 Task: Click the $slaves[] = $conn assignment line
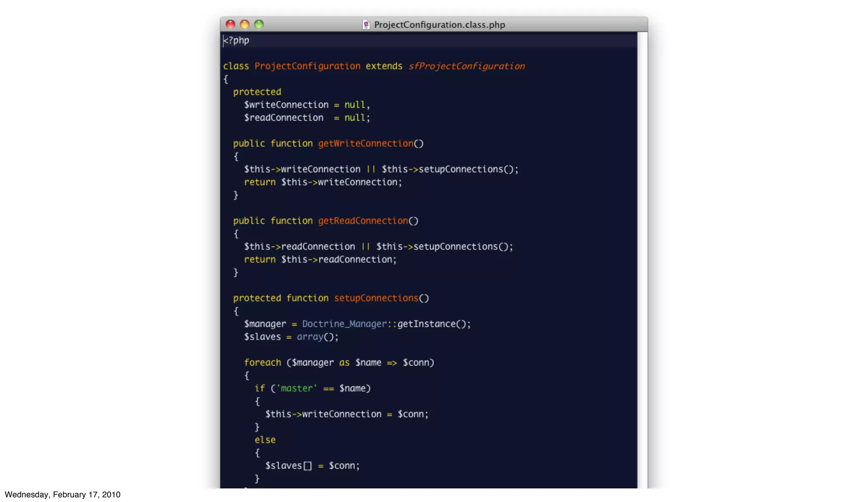[312, 466]
